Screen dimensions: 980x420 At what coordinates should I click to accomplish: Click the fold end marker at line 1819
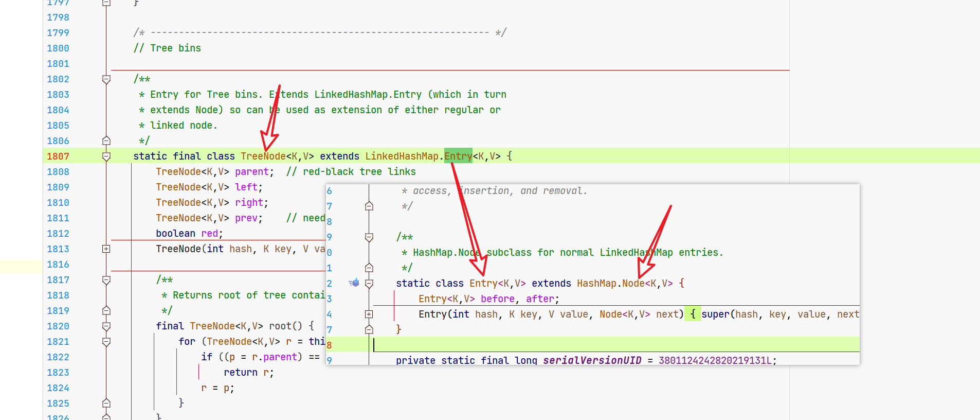(x=106, y=310)
